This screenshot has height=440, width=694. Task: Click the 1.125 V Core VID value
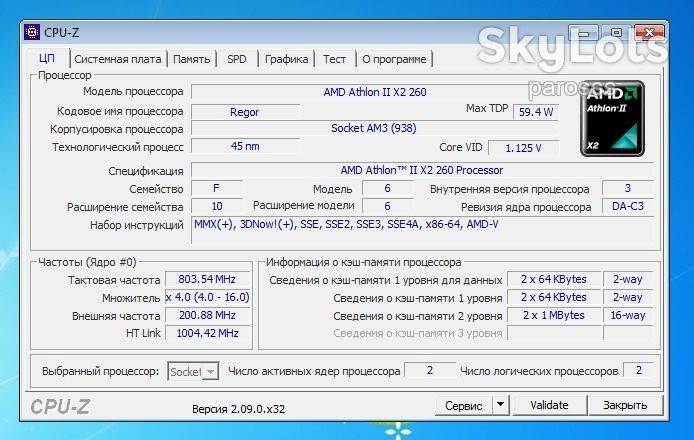[523, 148]
